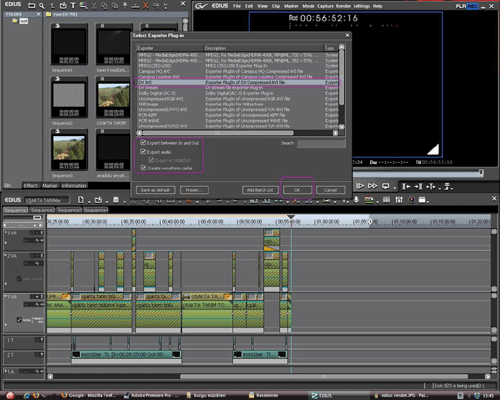Image resolution: width=500 pixels, height=400 pixels.
Task: Toggle the VOL checkbox on track 1 VA
Action: click(x=19, y=320)
